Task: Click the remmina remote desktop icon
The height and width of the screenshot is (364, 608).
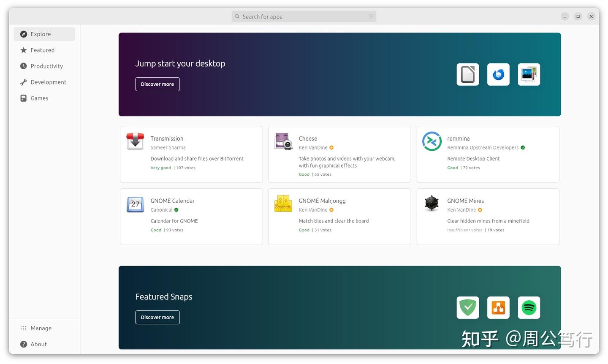Action: (432, 141)
